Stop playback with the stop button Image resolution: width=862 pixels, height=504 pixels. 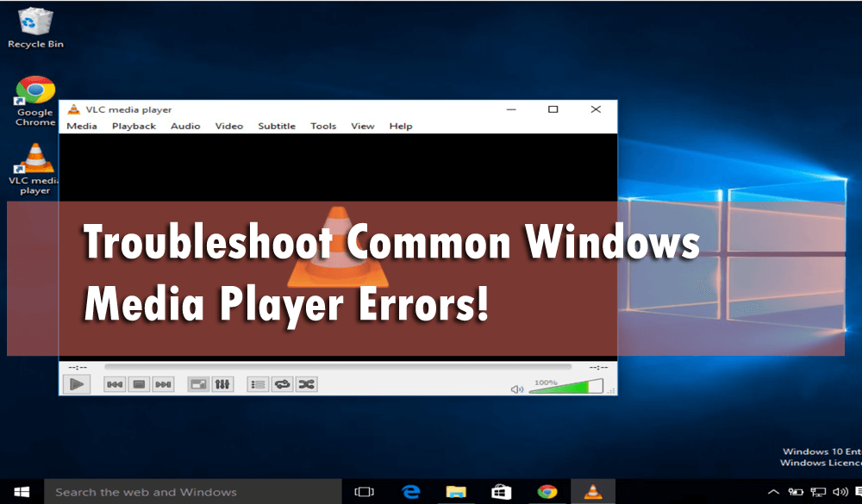click(139, 384)
